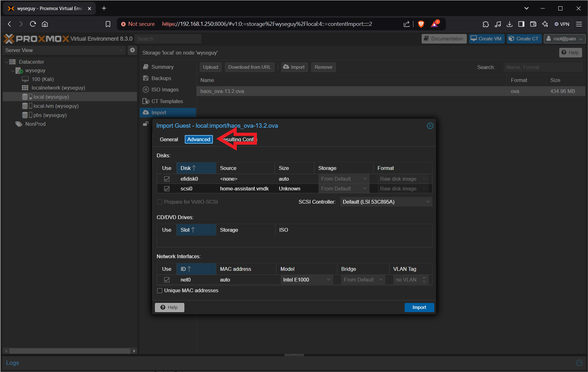Focus the top Proxmox Search field
Screen dimensions: 588x372
(x=168, y=39)
